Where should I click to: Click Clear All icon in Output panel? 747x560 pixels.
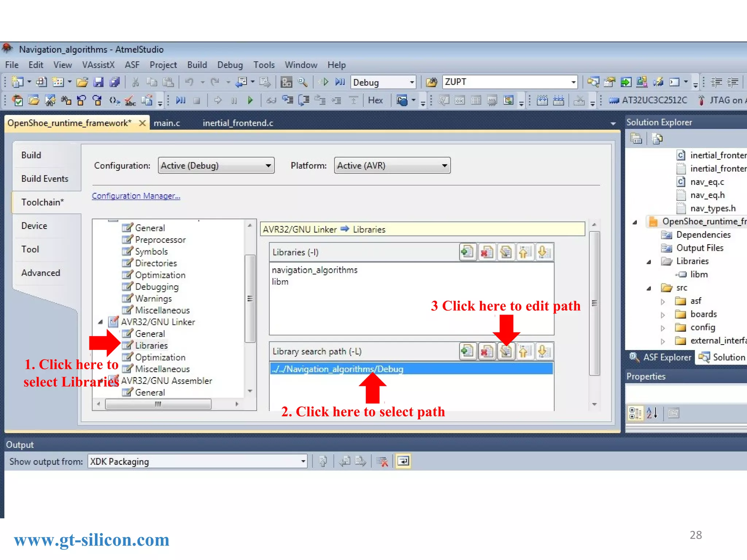[382, 461]
